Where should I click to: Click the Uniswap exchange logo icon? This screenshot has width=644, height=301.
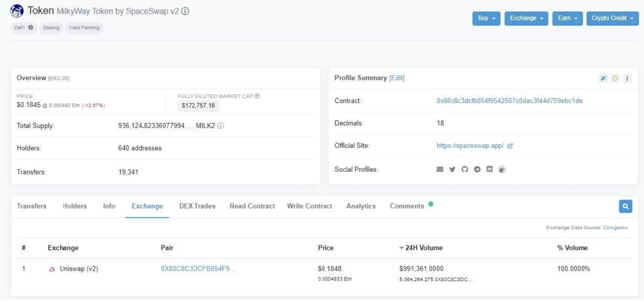click(x=52, y=269)
